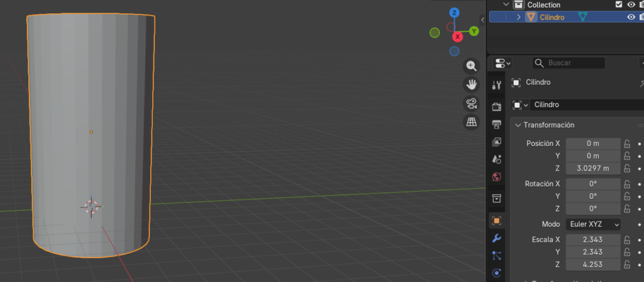This screenshot has height=282, width=644.
Task: Click the Collection box icon in outliner
Action: click(x=519, y=5)
